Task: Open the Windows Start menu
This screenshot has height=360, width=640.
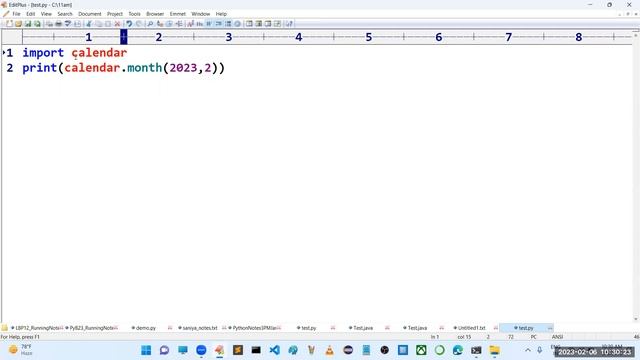Action: pyautogui.click(x=146, y=350)
